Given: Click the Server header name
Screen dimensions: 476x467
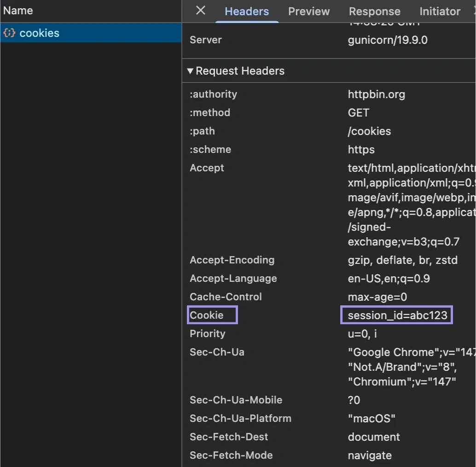Looking at the screenshot, I should [205, 40].
